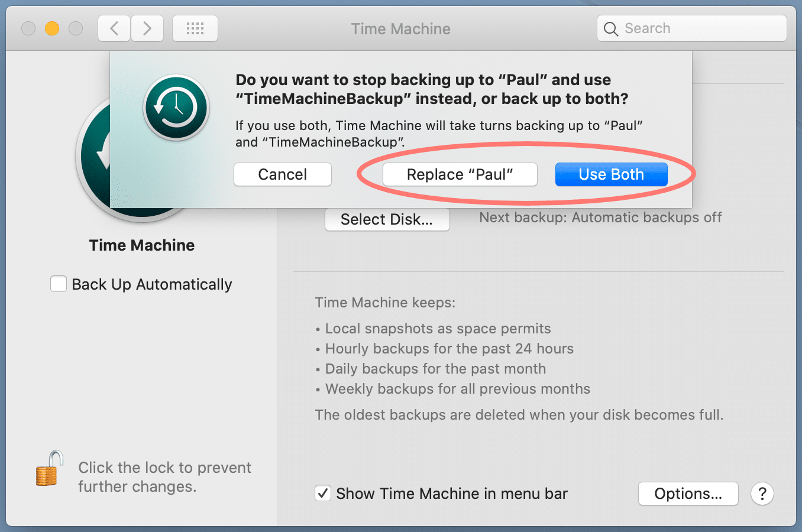802x532 pixels.
Task: Choose Replace "Paul" in the dialog
Action: pos(460,174)
